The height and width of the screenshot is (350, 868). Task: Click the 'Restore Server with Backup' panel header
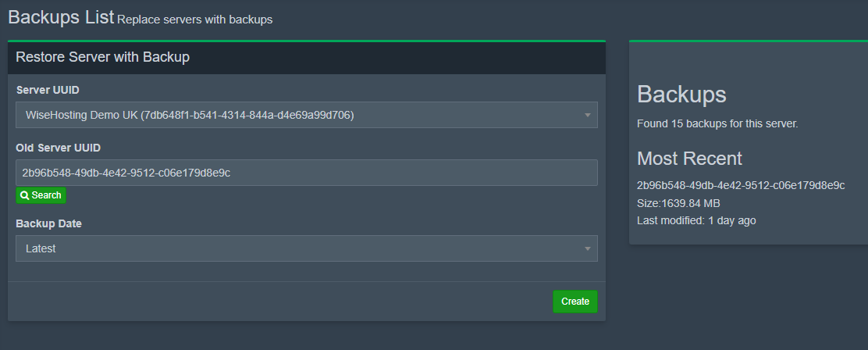(103, 57)
